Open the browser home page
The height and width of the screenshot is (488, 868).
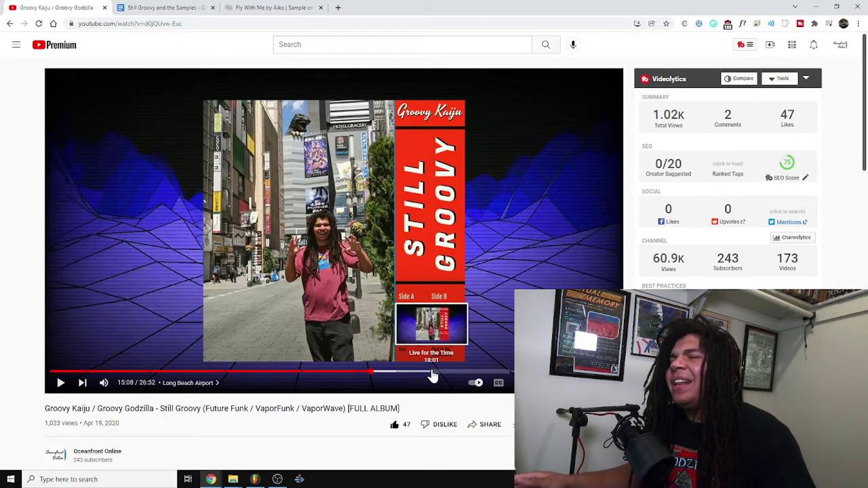click(x=53, y=23)
